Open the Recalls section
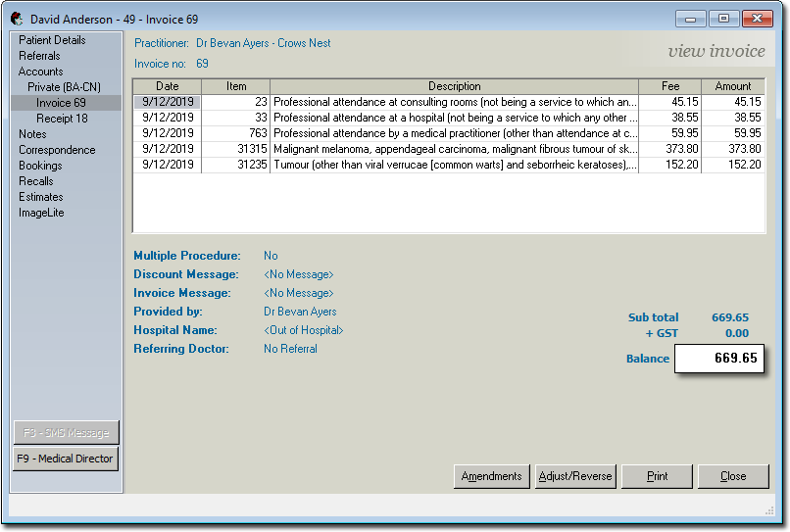The height and width of the screenshot is (532, 790). click(36, 181)
